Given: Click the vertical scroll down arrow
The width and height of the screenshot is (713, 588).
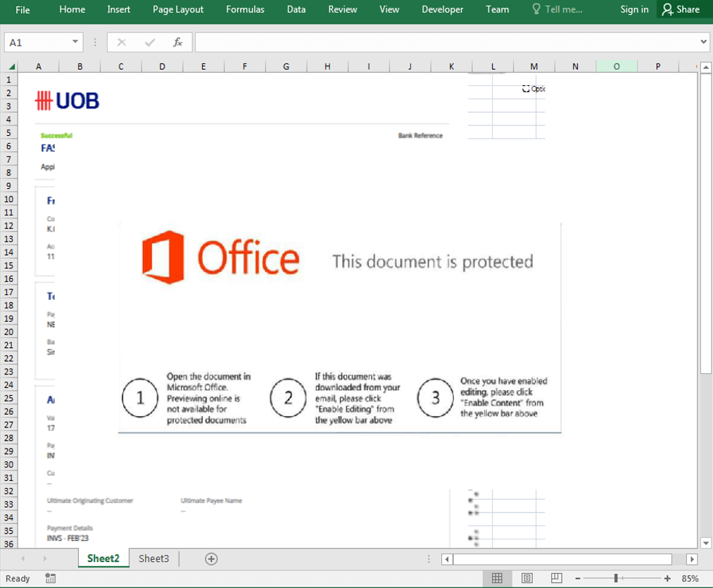Looking at the screenshot, I should [706, 542].
